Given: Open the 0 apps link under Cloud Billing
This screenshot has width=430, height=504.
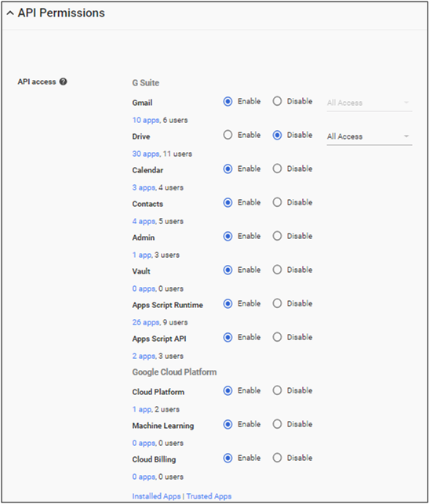Looking at the screenshot, I should point(144,477).
